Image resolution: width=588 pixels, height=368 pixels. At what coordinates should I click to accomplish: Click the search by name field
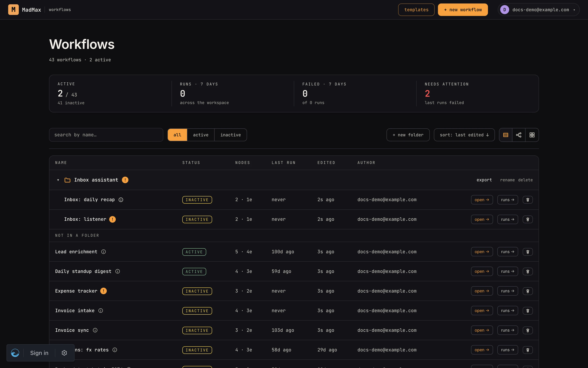point(106,135)
